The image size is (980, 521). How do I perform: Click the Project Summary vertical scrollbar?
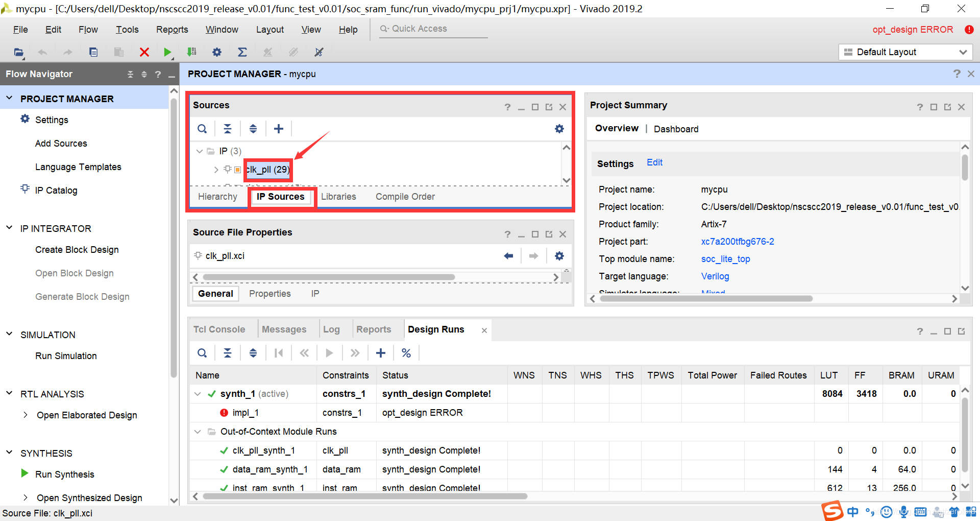(965, 168)
